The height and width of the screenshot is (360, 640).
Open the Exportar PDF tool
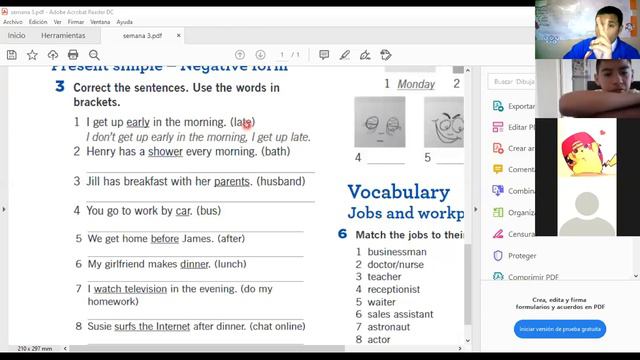coord(513,106)
